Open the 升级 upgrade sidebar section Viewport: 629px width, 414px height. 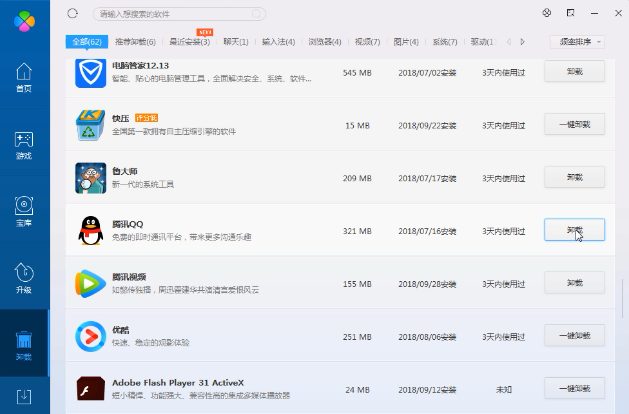pos(24,278)
